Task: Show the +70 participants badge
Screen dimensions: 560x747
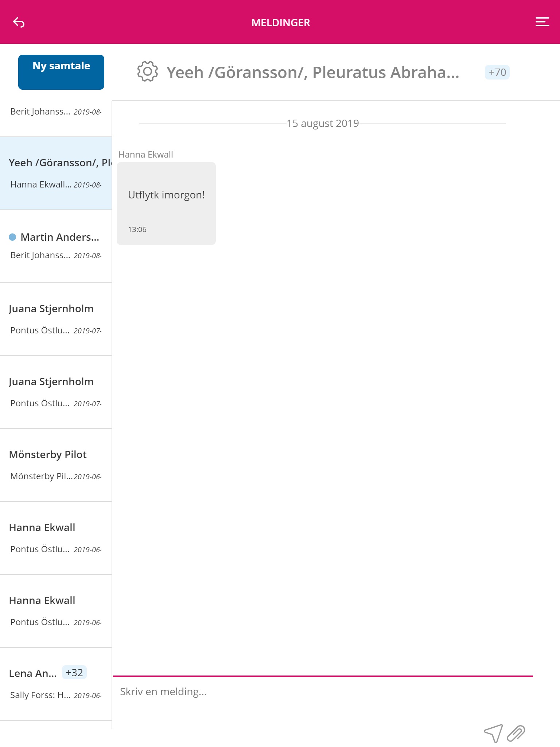Action: [x=497, y=72]
